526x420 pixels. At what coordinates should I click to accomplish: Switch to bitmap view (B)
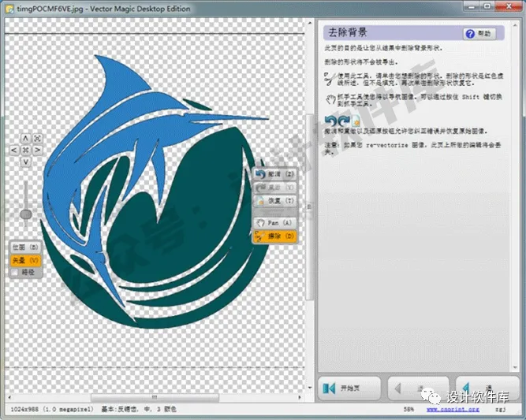25,247
